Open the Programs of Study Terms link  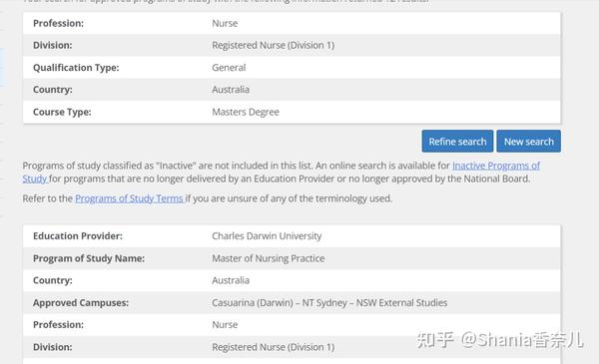tap(129, 198)
